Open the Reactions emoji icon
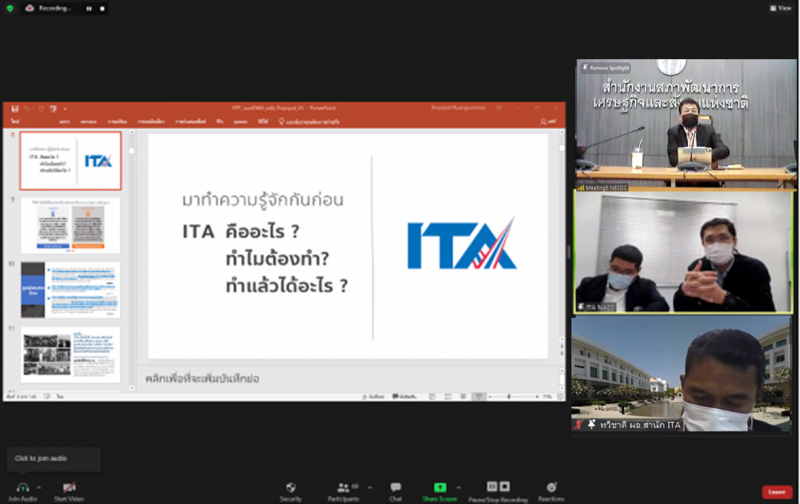Screen dimensions: 800x504 [x=552, y=487]
